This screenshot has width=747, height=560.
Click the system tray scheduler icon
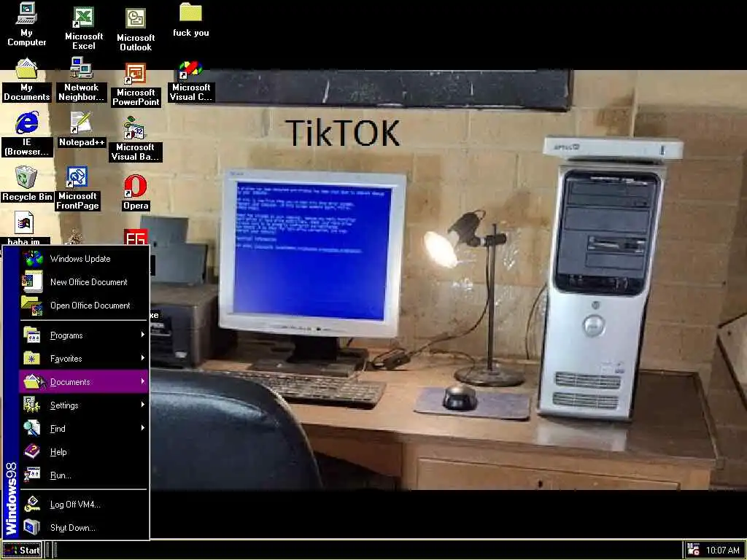693,550
